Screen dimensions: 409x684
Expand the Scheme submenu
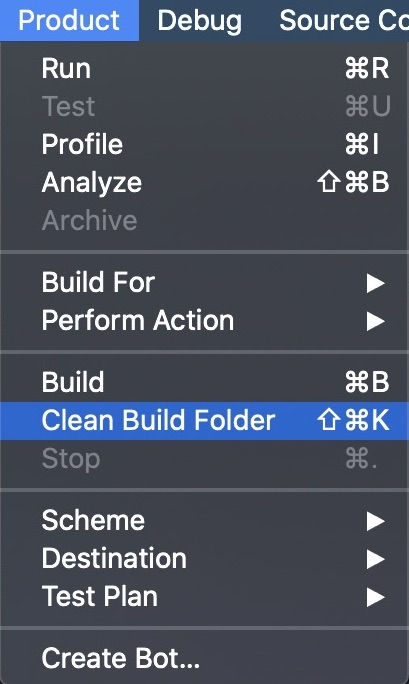pos(204,520)
